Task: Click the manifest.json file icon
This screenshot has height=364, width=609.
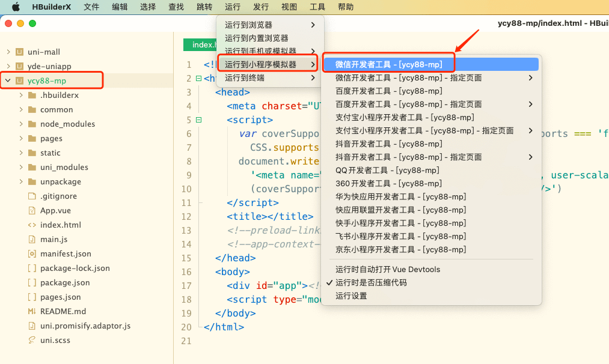Action: pos(32,253)
